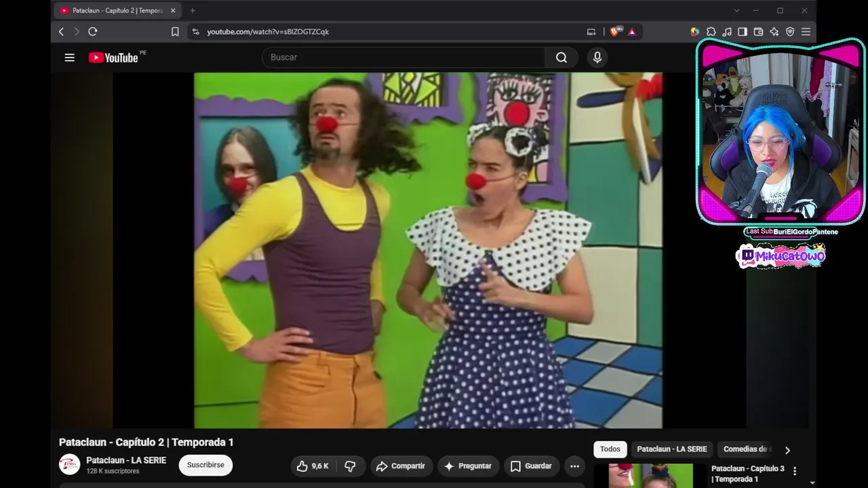Viewport: 868px width, 488px height.
Task: Open the Extensions puzzle menu
Action: [711, 32]
